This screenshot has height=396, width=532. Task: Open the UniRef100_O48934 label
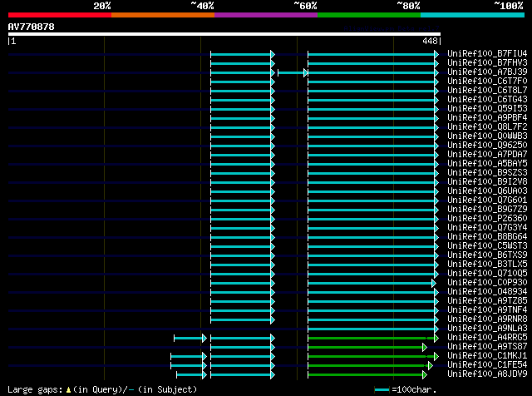pos(487,292)
